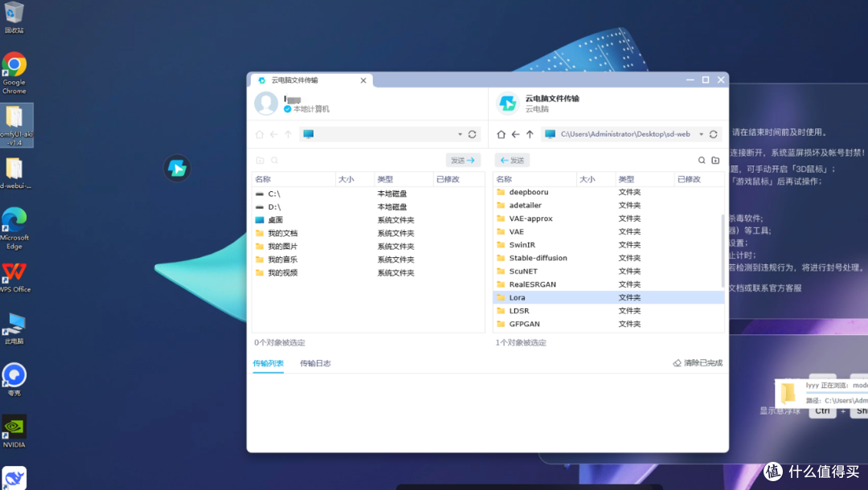Click cloud PC file list scrollbar
Image resolution: width=868 pixels, height=490 pixels.
[x=723, y=251]
